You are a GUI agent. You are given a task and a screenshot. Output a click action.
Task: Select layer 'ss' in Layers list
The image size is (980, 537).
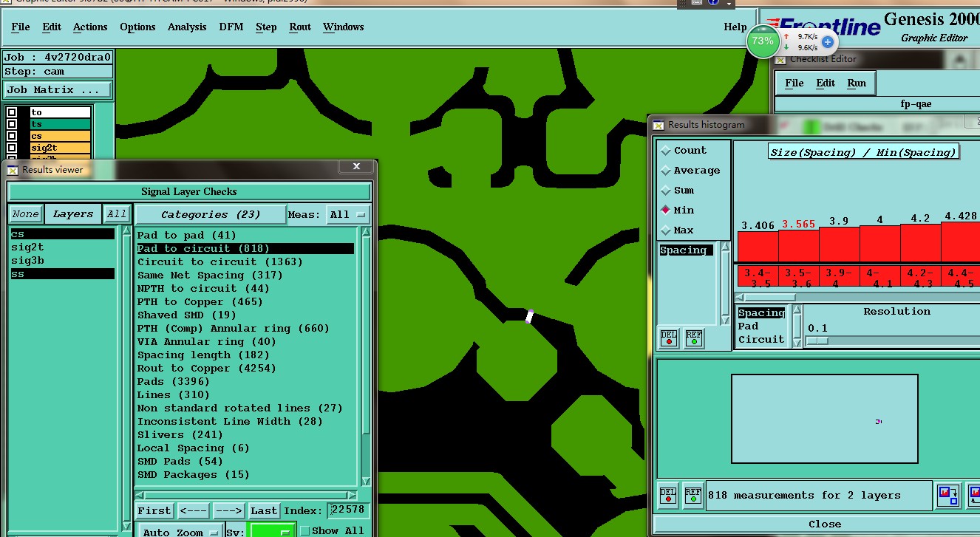tap(63, 274)
